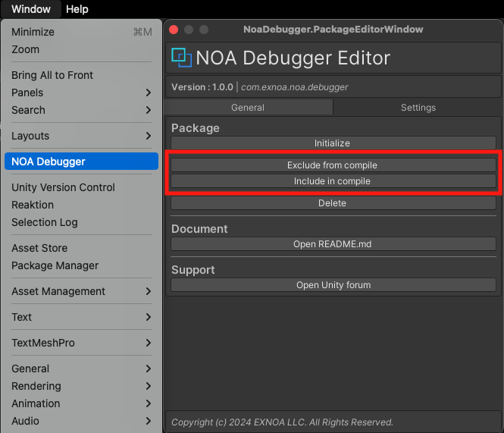Open Selection Log from Window menu
Screen dimensions: 504x433
click(82, 222)
